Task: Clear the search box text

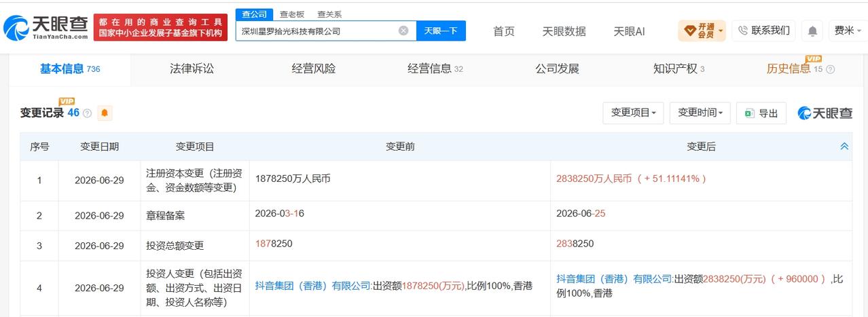Action: point(403,31)
